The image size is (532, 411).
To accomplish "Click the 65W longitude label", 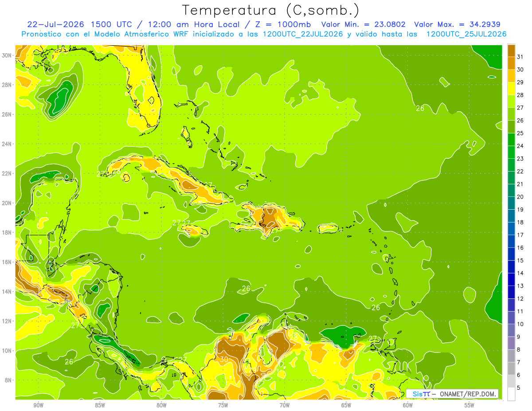I will (x=346, y=406).
